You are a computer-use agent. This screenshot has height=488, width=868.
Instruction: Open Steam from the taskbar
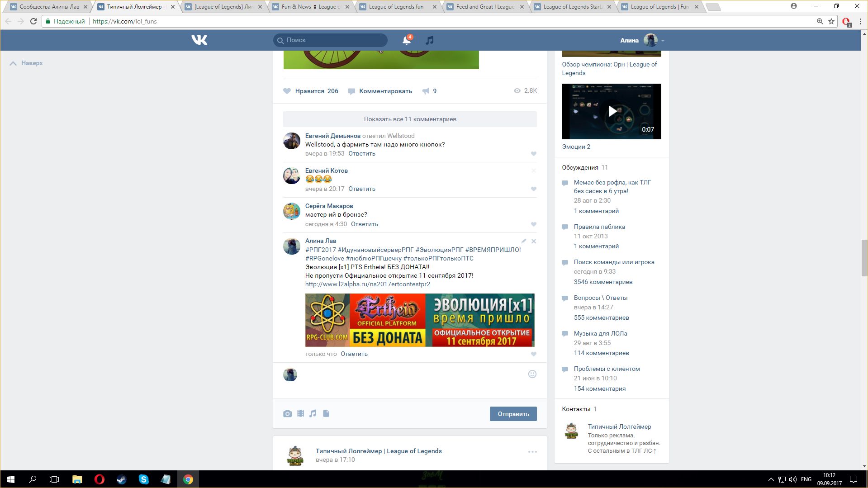point(121,479)
